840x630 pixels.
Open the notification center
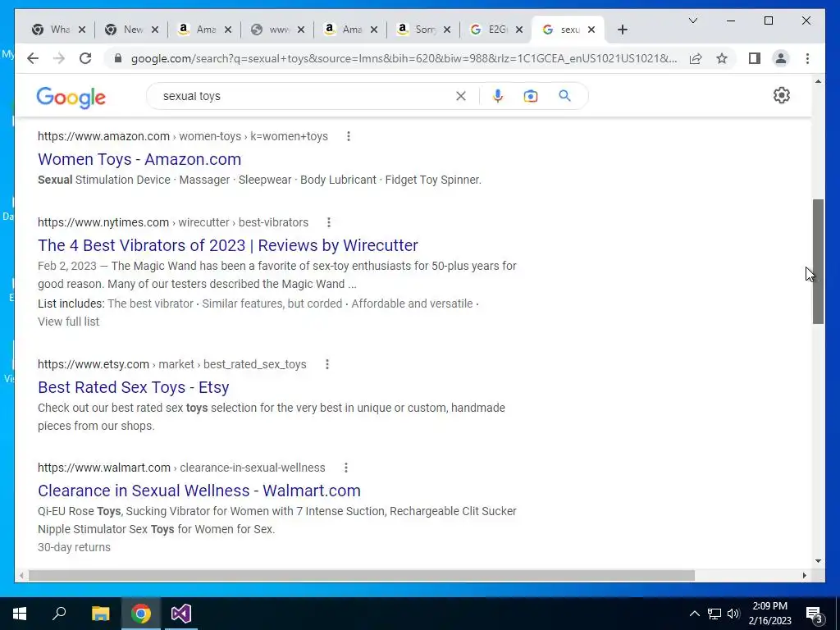tap(815, 614)
